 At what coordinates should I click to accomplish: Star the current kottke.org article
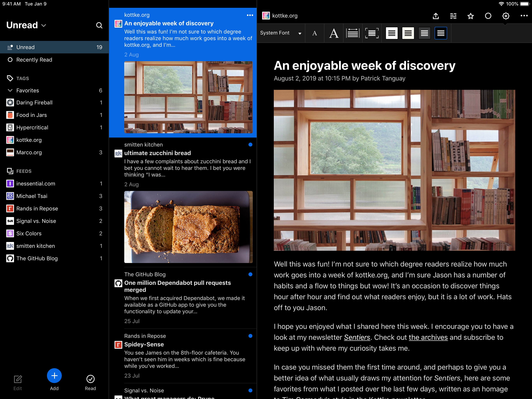tap(470, 16)
